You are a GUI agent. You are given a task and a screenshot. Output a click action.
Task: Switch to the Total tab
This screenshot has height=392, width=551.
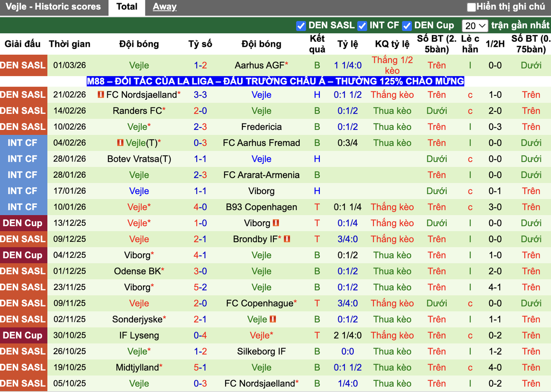pos(127,7)
